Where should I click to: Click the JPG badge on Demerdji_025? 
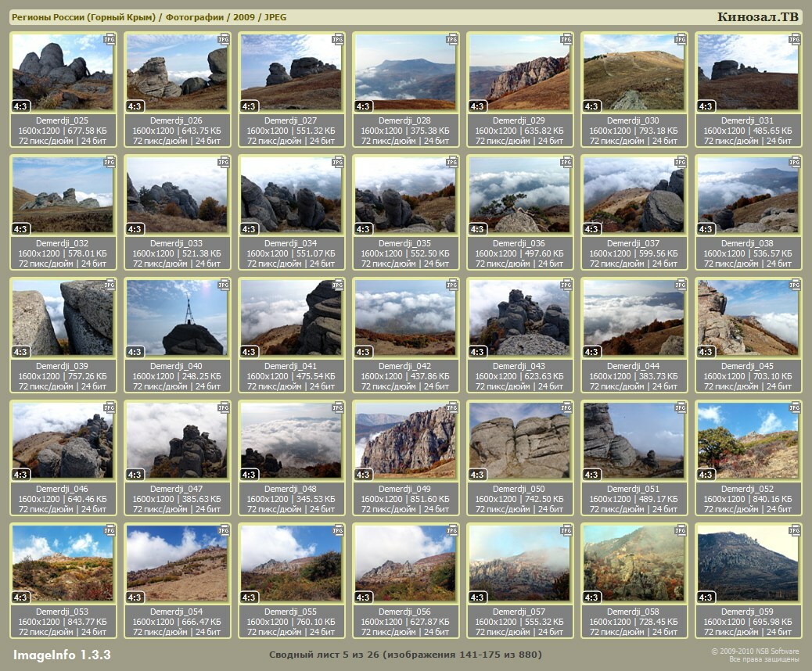click(110, 38)
